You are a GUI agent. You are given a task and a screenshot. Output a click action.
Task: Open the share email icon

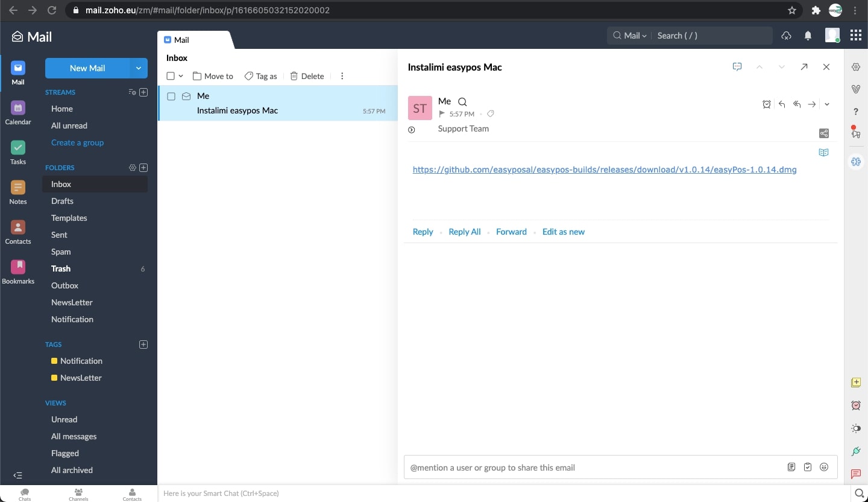pyautogui.click(x=823, y=133)
